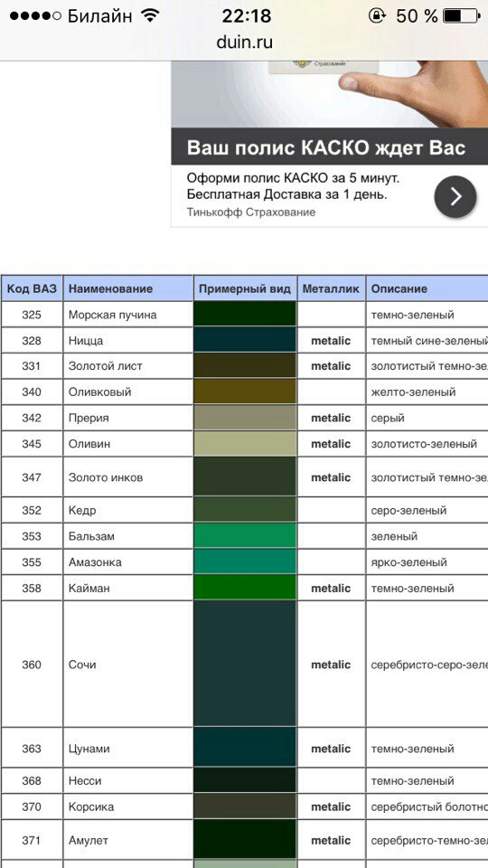This screenshot has height=868, width=488.
Task: Select the name "Оливковый"
Action: pos(99,392)
